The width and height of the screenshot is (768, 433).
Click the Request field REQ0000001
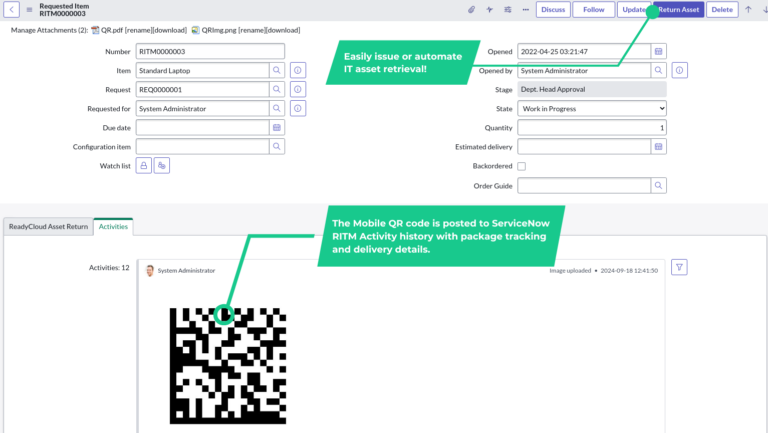[x=202, y=89]
